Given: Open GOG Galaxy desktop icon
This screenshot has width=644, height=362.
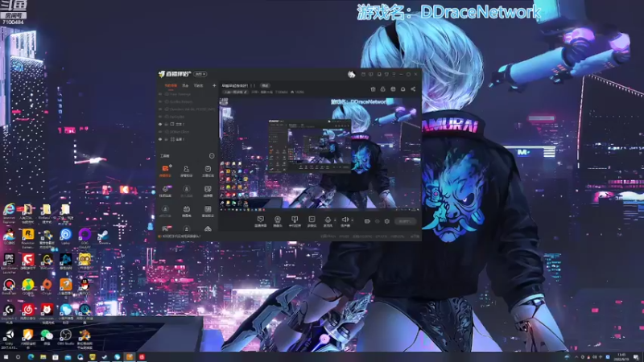Looking at the screenshot, I should pyautogui.click(x=85, y=237).
